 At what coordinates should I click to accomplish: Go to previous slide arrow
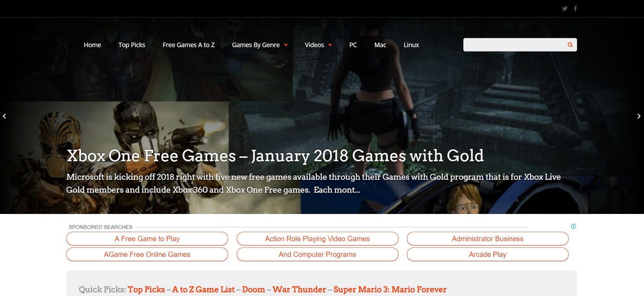point(4,116)
